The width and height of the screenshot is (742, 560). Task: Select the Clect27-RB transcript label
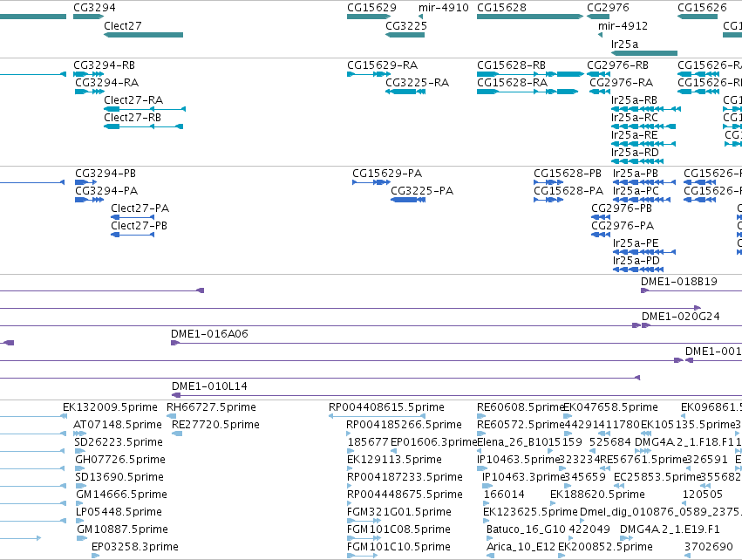click(133, 118)
